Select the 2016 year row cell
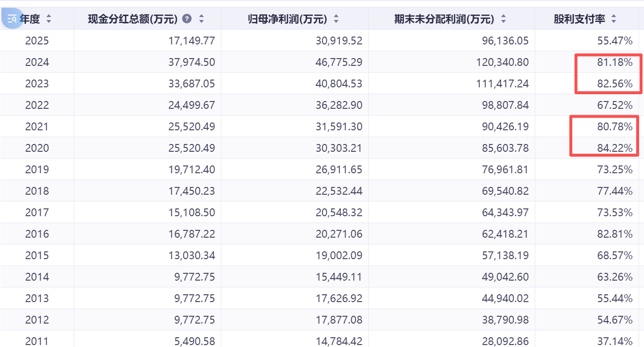Image resolution: width=644 pixels, height=347 pixels. pyautogui.click(x=37, y=234)
